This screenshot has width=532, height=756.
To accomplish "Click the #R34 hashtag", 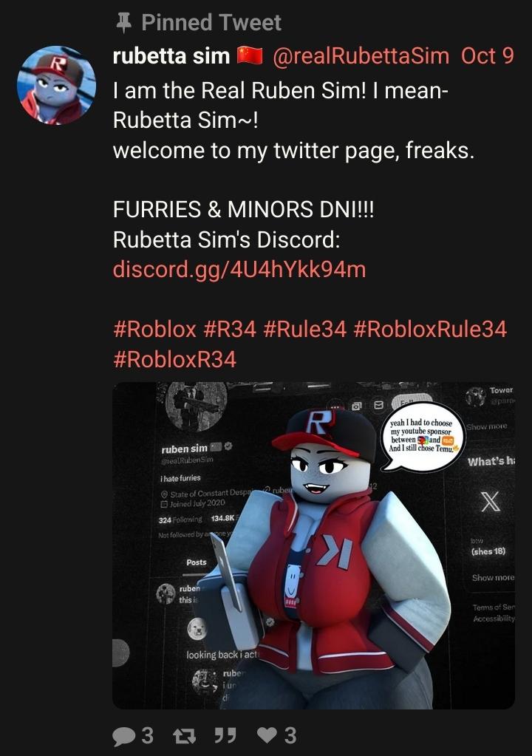I will pyautogui.click(x=230, y=330).
